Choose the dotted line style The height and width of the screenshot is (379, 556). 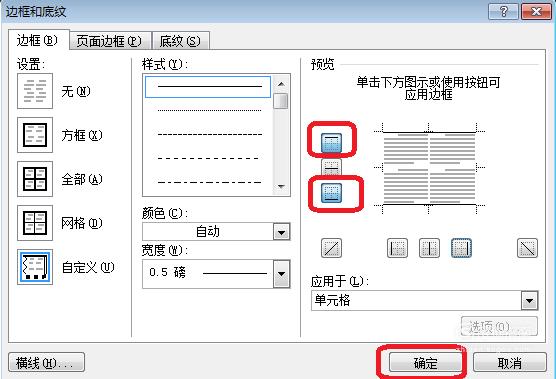(209, 110)
